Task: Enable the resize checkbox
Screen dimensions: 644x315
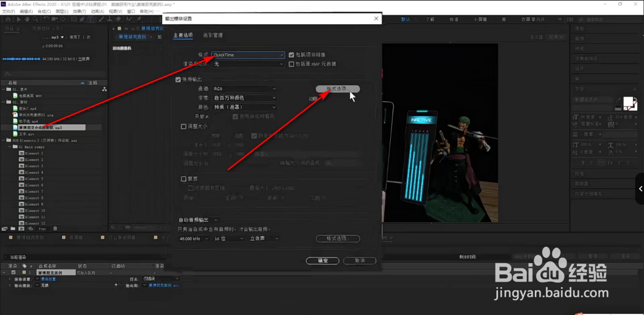Action: click(184, 126)
